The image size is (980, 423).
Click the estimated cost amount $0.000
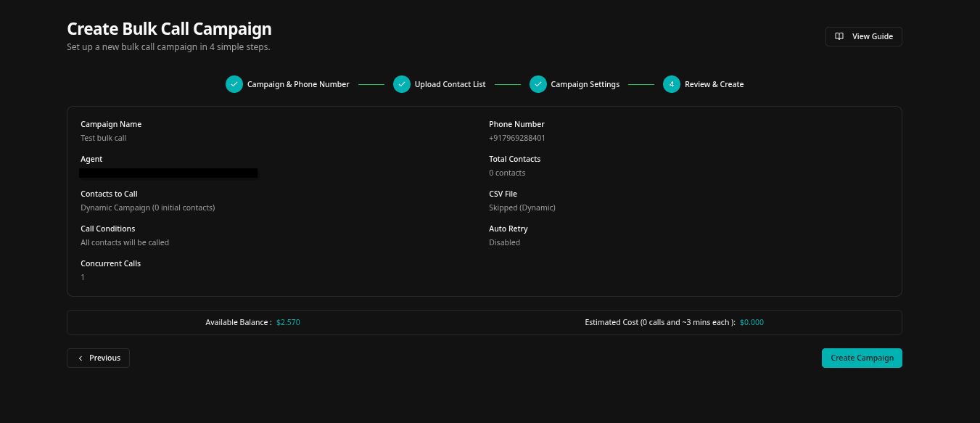pyautogui.click(x=752, y=322)
